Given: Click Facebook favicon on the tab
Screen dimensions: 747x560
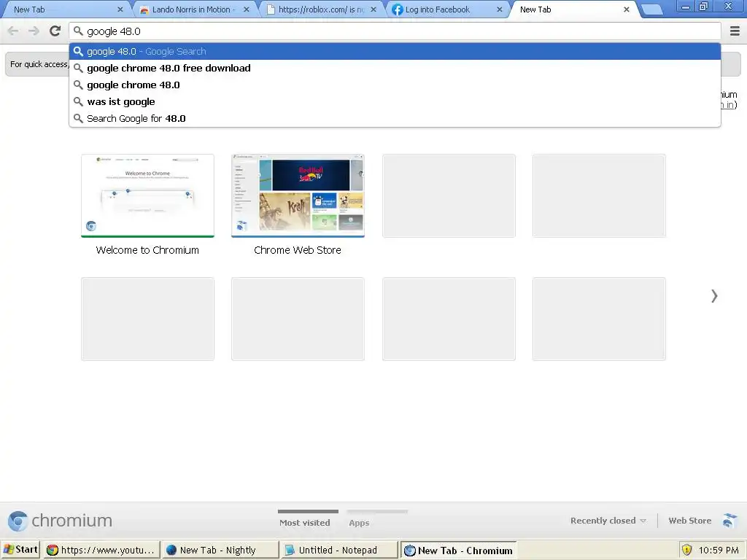Looking at the screenshot, I should point(398,9).
